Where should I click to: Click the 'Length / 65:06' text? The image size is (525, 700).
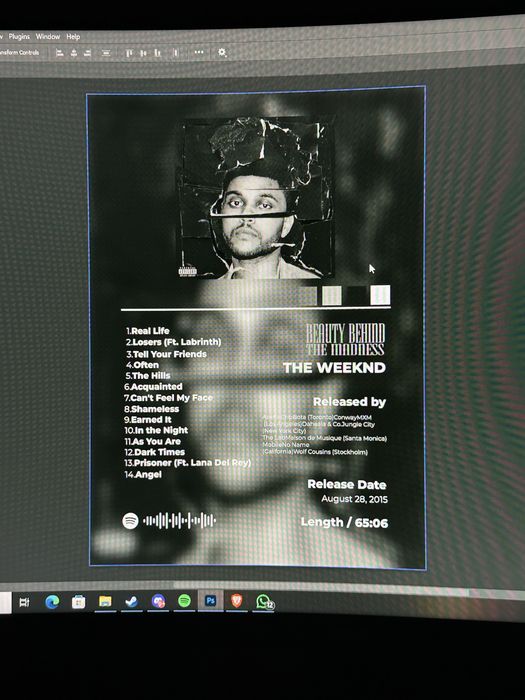tap(344, 522)
